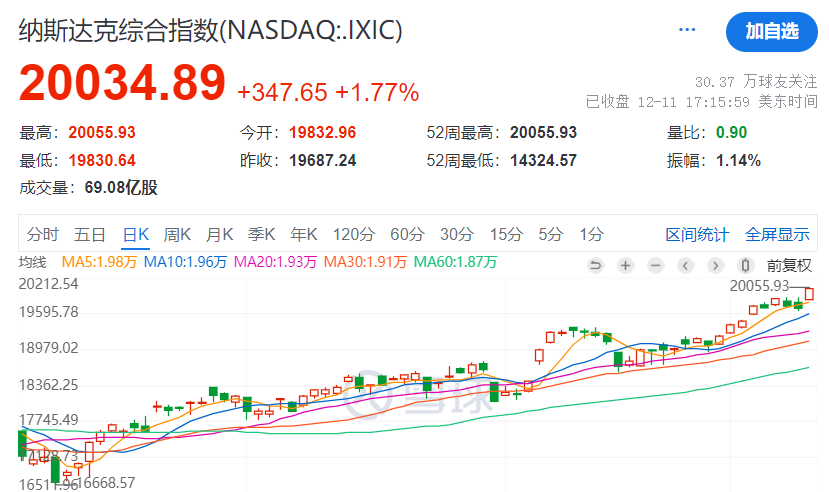Click the 18362.25 y-axis label
829x492 pixels.
(49, 385)
